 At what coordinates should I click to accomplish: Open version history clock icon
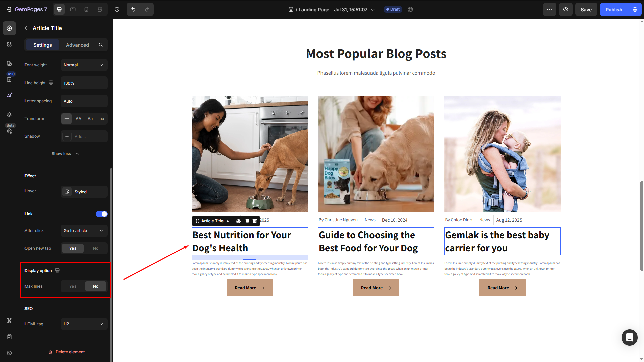(117, 9)
